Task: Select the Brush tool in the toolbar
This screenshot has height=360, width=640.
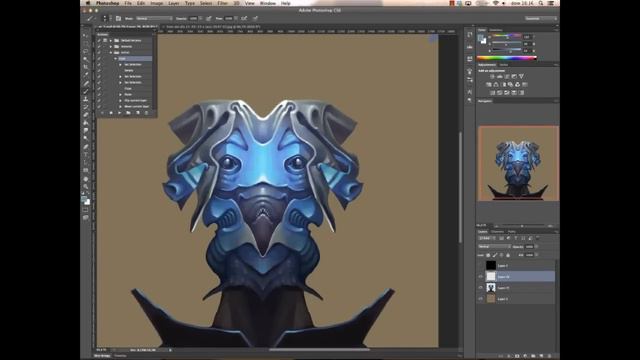Action: click(86, 91)
